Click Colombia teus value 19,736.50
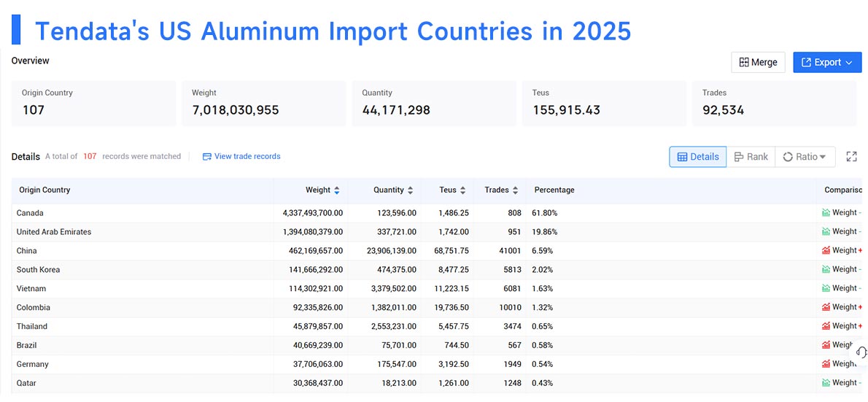Screen dimensions: 868x402 pos(450,306)
